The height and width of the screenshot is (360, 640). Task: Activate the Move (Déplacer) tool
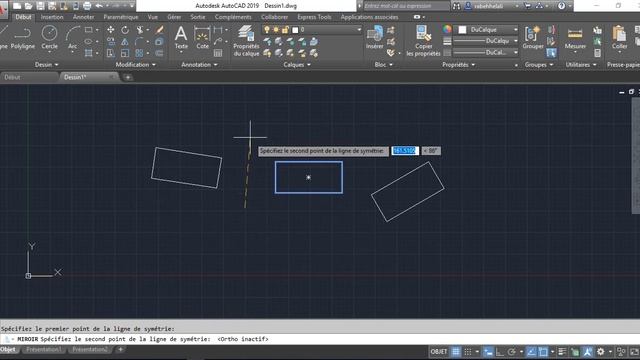coord(111,30)
